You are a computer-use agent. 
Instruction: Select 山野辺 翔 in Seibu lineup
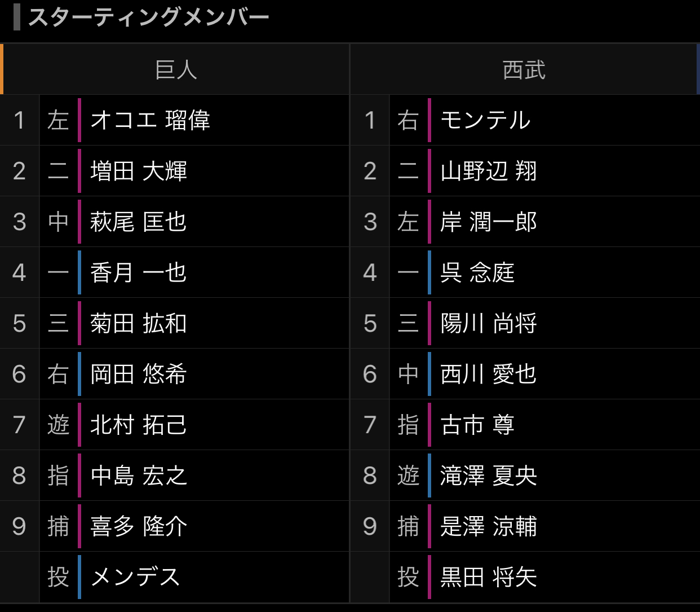pos(488,171)
